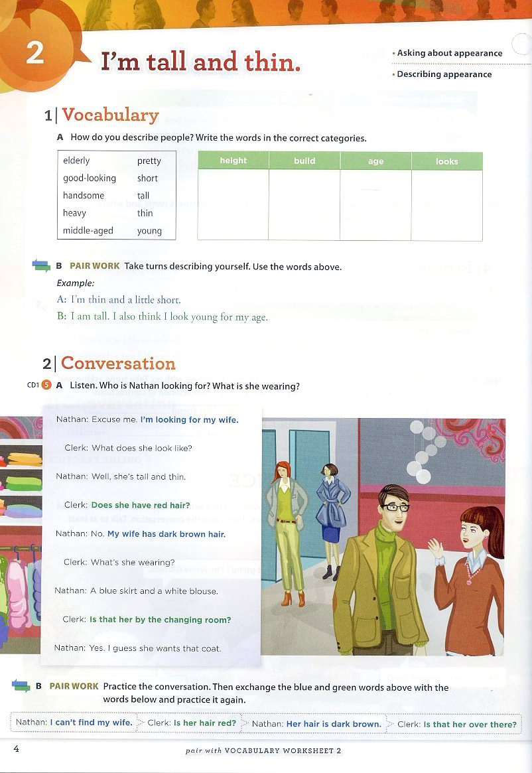Click the empty cell under 'age'
The width and height of the screenshot is (532, 773).
click(375, 205)
